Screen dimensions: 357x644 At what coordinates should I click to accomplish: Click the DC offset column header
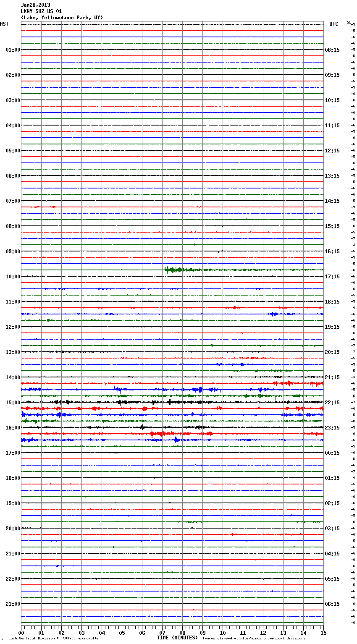coord(349,23)
